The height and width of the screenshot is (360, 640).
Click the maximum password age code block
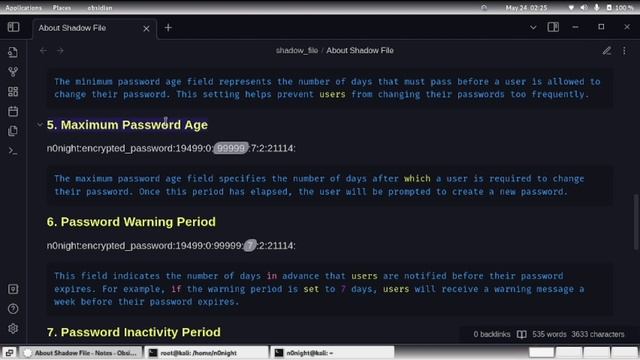coord(329,185)
